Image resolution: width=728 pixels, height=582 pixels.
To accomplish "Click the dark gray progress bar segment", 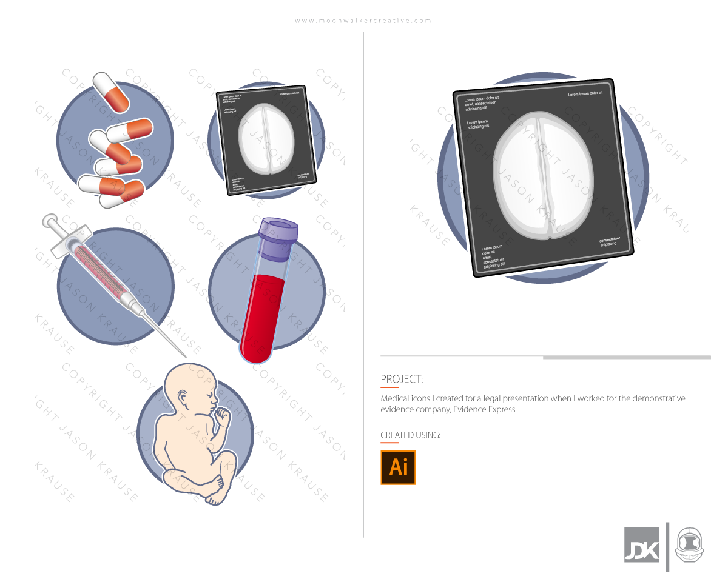I will coord(627,357).
